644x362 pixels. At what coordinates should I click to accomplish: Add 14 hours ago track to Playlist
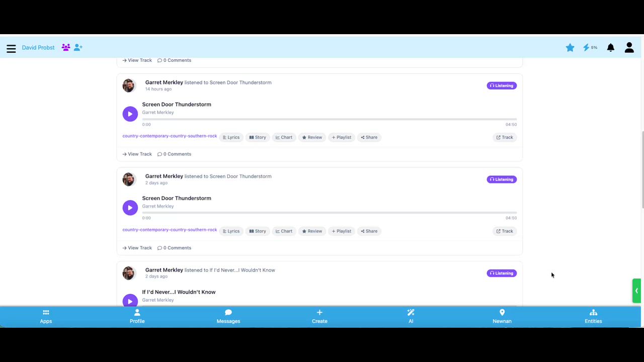pos(342,137)
